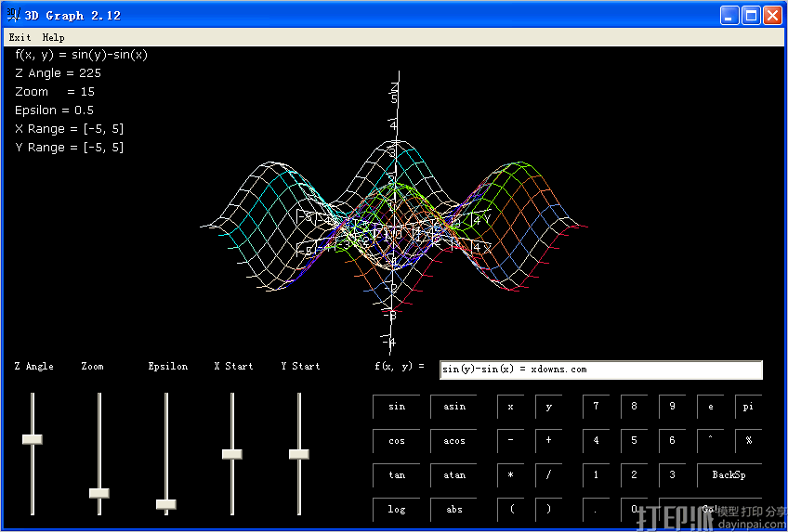Click the atan function button
This screenshot has height=532, width=788.
(x=453, y=474)
